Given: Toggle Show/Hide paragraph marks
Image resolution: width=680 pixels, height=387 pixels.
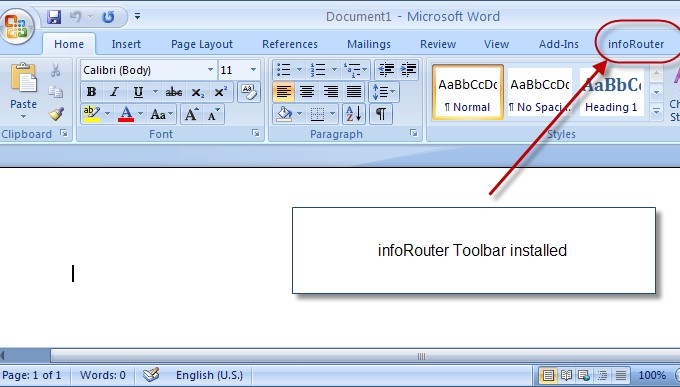Looking at the screenshot, I should click(381, 114).
